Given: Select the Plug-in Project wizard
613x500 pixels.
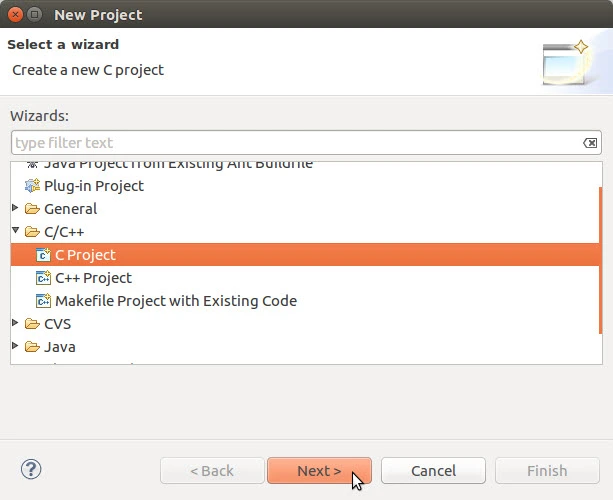Looking at the screenshot, I should [x=93, y=186].
